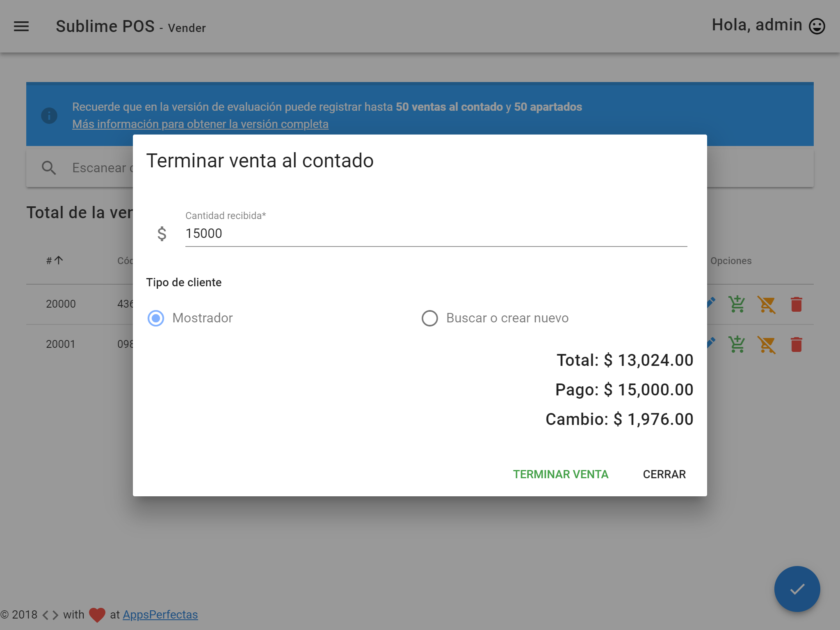Click add-to-cart icon in row 20000
The width and height of the screenshot is (840, 630).
(x=737, y=304)
